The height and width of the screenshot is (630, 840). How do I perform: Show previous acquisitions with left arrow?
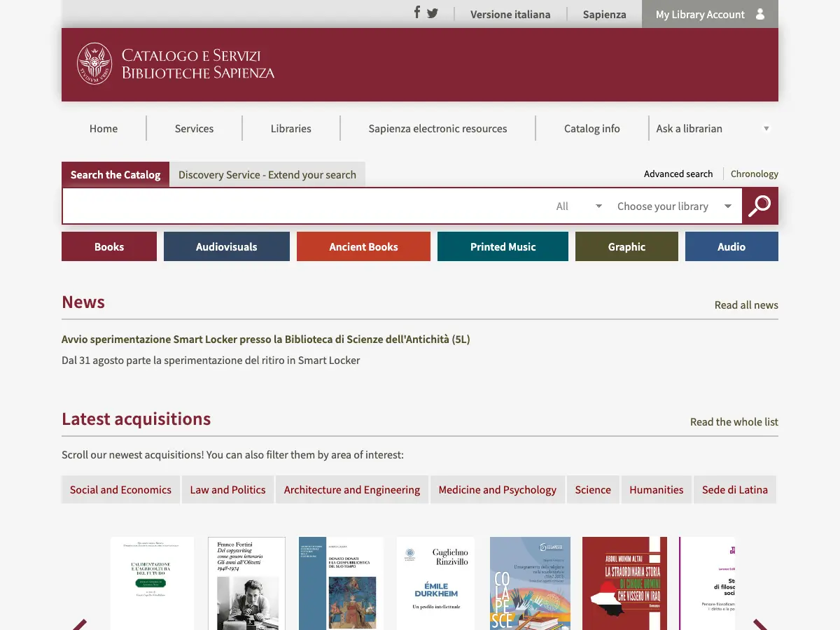coord(78,624)
